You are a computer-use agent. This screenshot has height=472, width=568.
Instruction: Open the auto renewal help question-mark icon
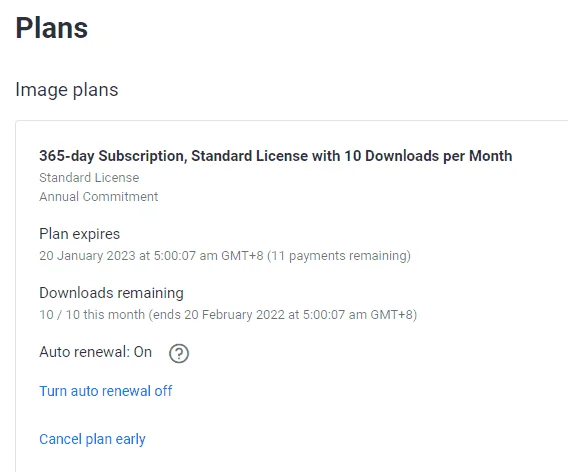tap(179, 354)
